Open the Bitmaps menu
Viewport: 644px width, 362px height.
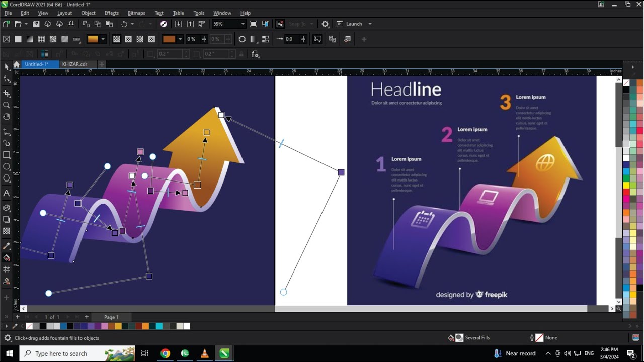click(x=136, y=13)
